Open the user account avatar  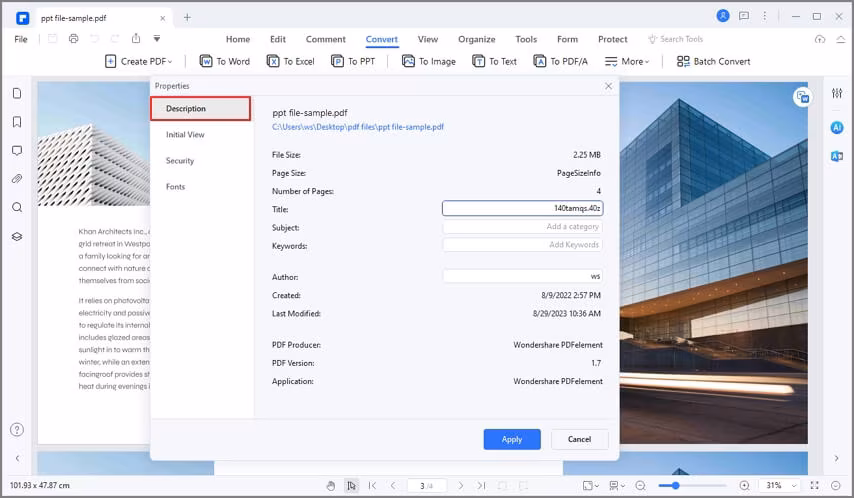(723, 16)
